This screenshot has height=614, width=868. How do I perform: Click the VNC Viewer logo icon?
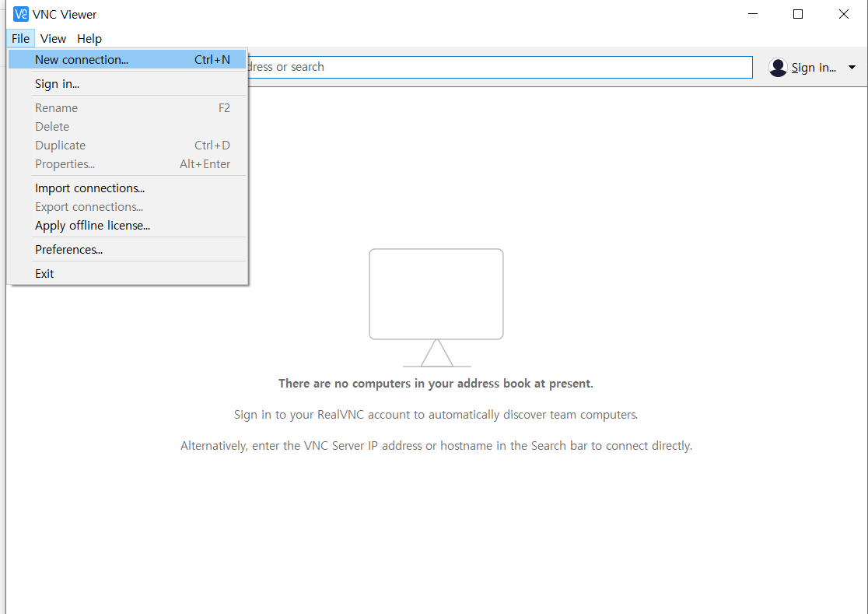click(20, 14)
